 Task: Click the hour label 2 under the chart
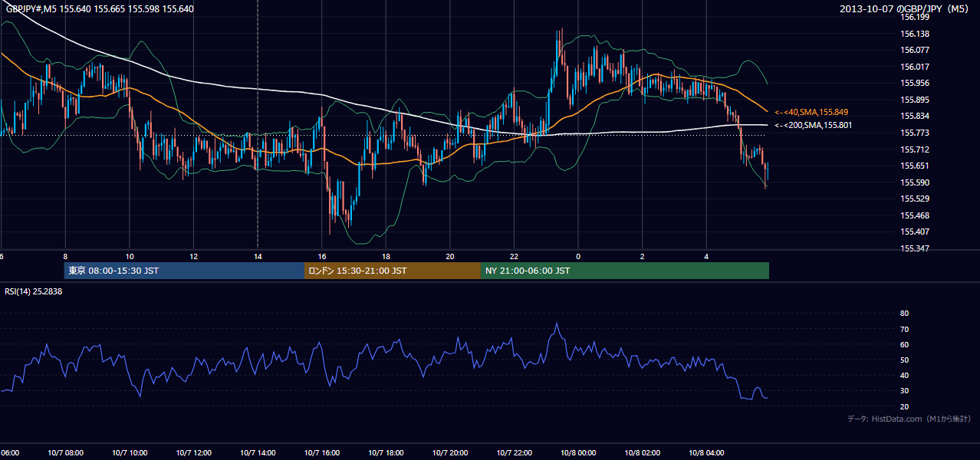pyautogui.click(x=643, y=257)
